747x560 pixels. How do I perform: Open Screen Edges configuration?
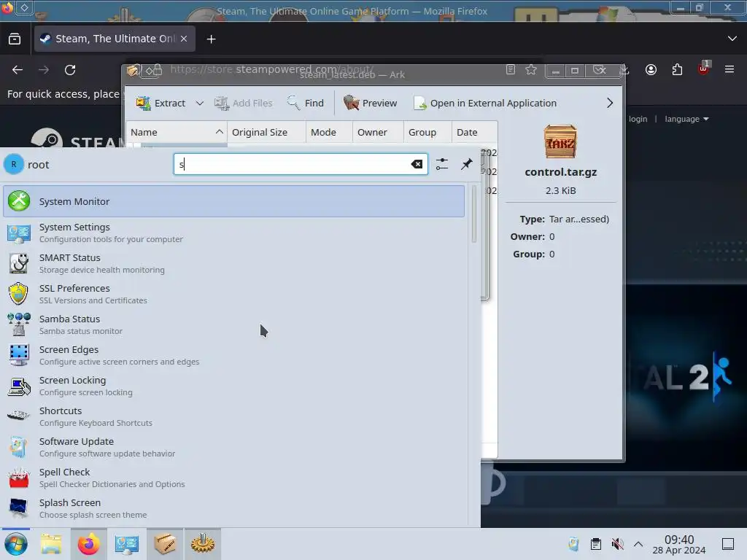point(233,355)
